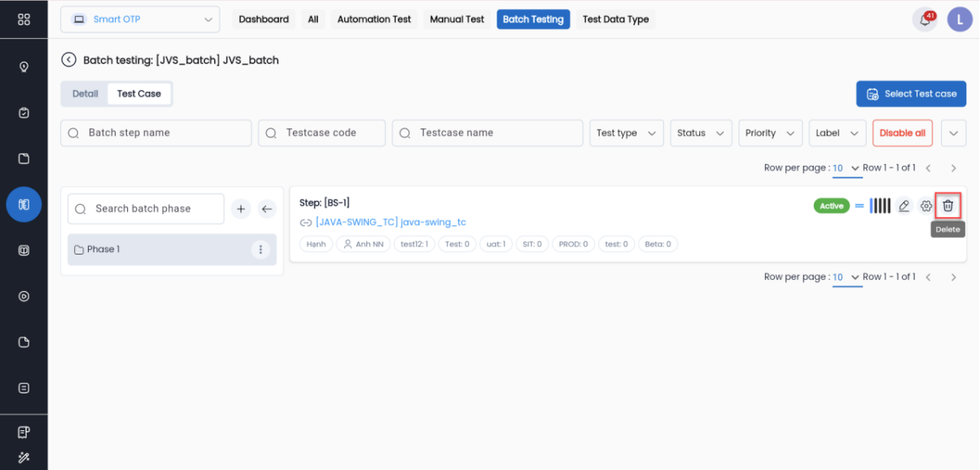Open settings gear for step BS-1
980x470 pixels.
[925, 206]
